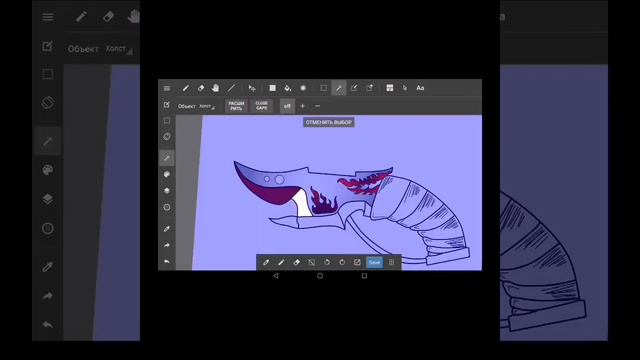The width and height of the screenshot is (640, 360).
Task: Open the circular material icon in left sidebar
Action: pos(167,207)
